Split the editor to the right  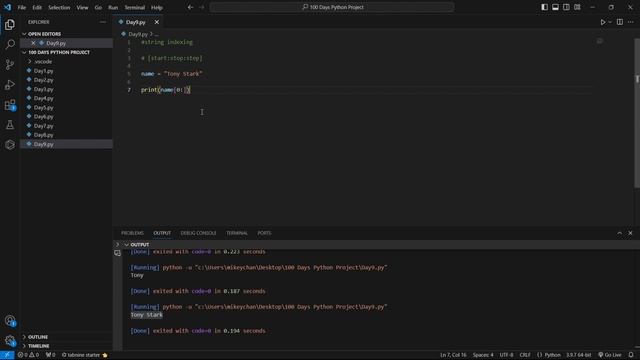620,22
